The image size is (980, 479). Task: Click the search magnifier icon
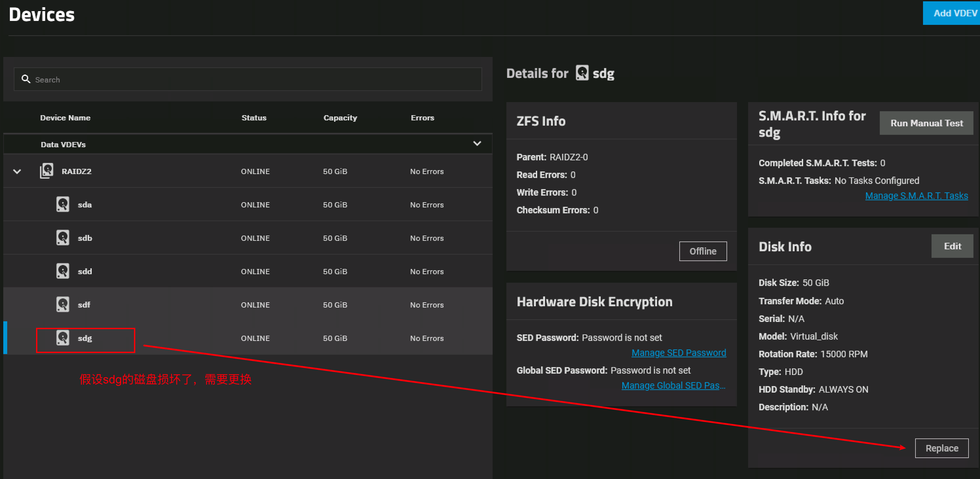[x=26, y=79]
